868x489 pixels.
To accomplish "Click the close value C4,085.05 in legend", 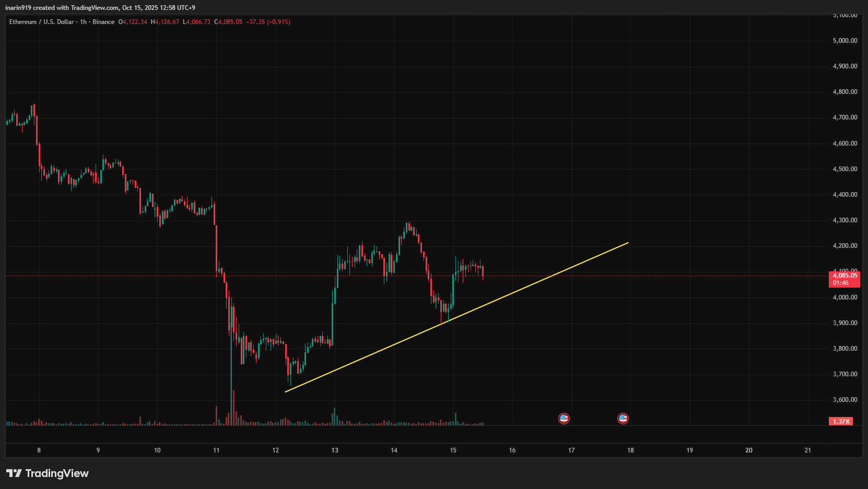I will pos(228,22).
